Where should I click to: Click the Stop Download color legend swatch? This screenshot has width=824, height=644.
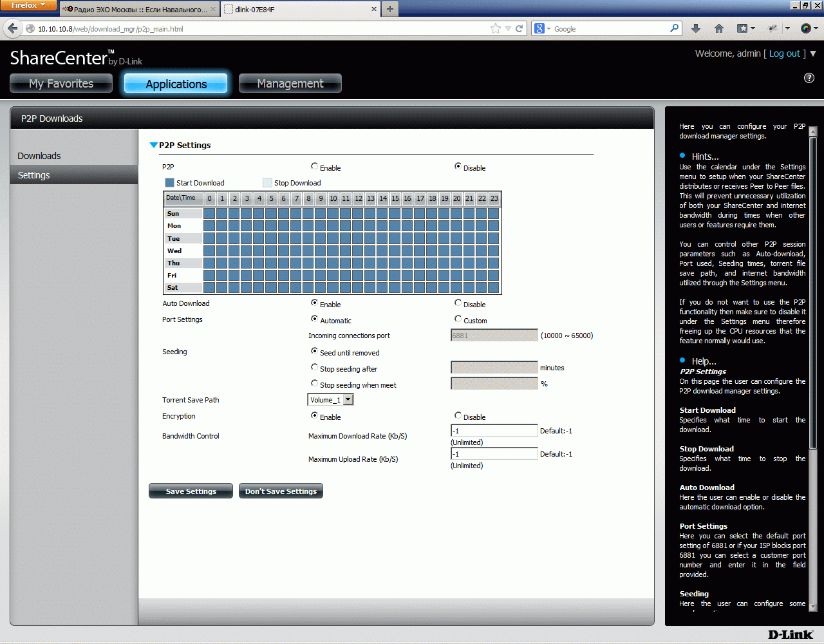[x=267, y=183]
